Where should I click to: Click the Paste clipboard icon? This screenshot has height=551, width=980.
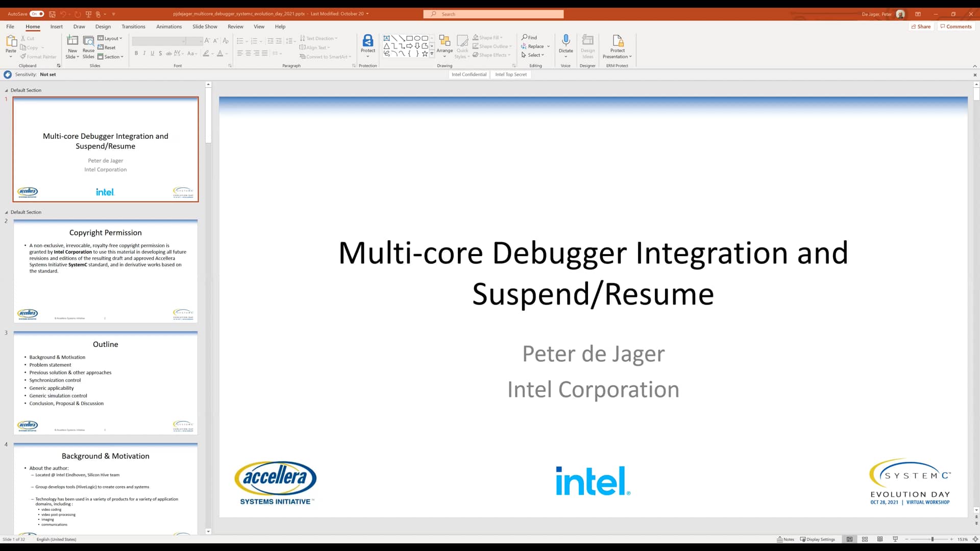(x=11, y=41)
